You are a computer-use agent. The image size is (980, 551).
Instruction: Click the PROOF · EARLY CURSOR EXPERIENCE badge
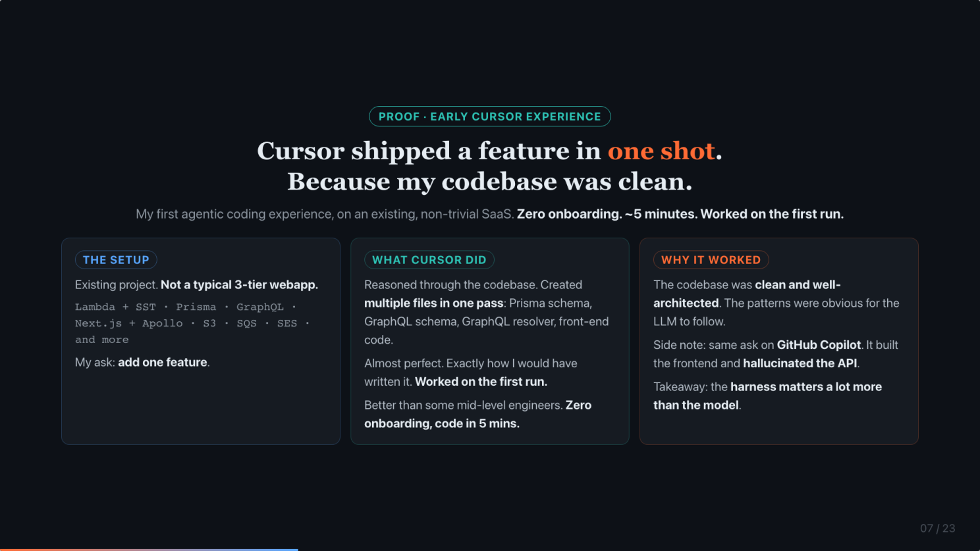tap(489, 117)
